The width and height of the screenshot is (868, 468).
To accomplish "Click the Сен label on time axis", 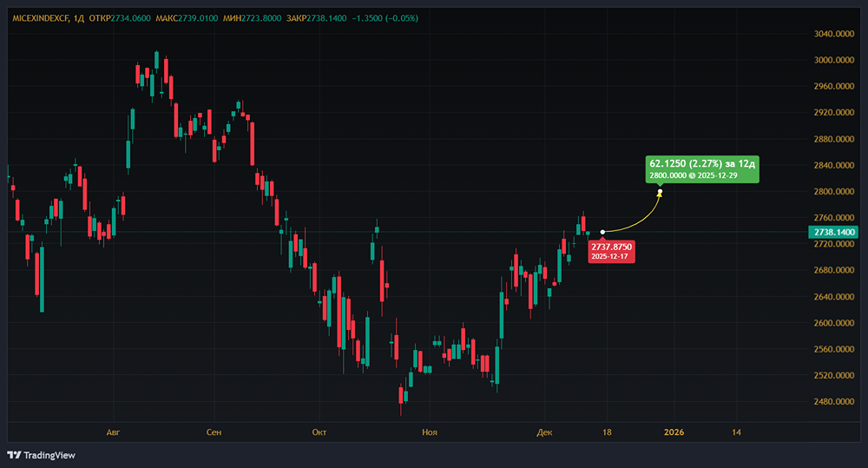I will tap(214, 432).
